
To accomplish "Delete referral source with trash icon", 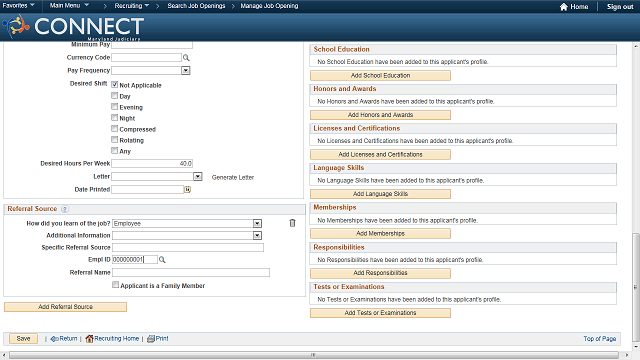I will (x=292, y=223).
